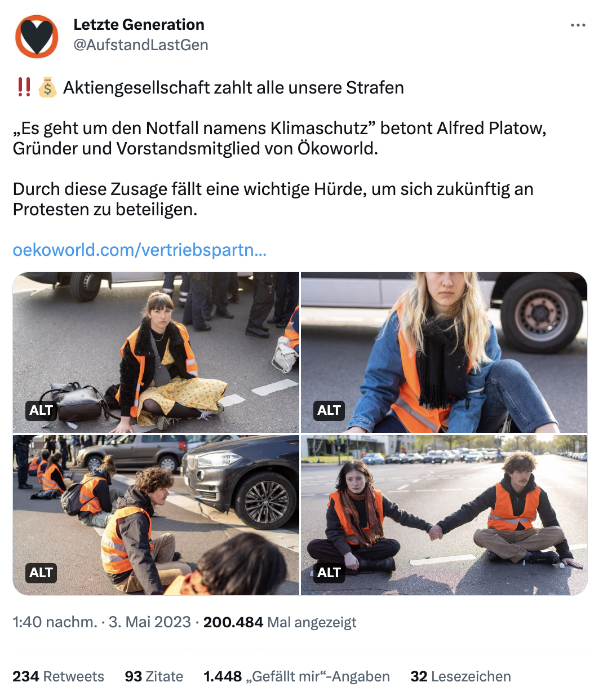Open the three-dot more options menu
Viewport: 603px width, 700px height.
pos(578,25)
